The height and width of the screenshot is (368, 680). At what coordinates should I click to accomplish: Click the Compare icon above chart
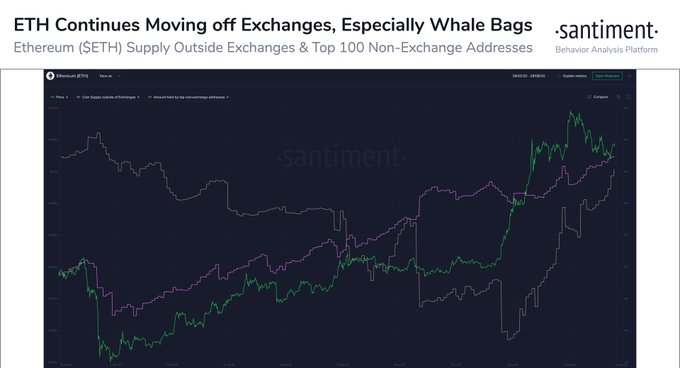pyautogui.click(x=589, y=97)
